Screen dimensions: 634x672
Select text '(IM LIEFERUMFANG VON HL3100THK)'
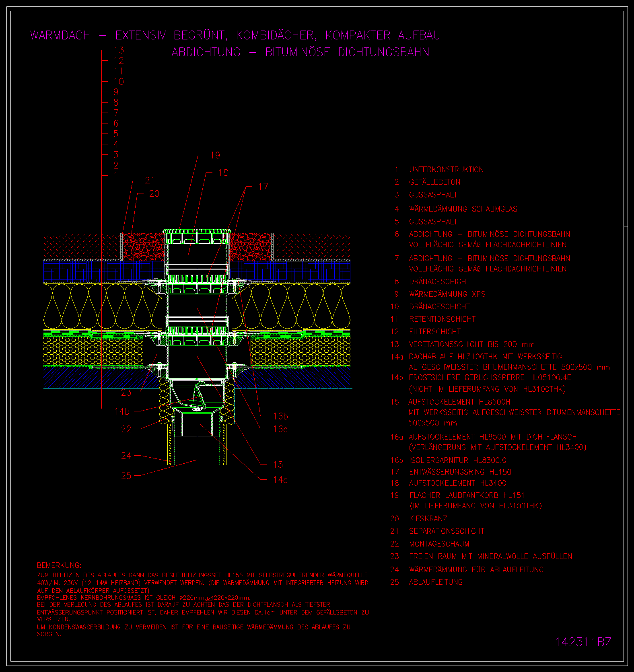tap(475, 506)
